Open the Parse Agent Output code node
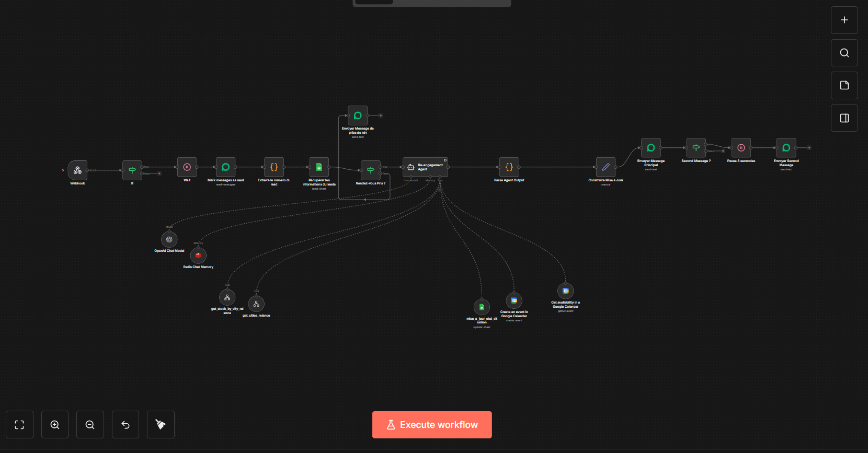The height and width of the screenshot is (453, 868). coord(509,167)
